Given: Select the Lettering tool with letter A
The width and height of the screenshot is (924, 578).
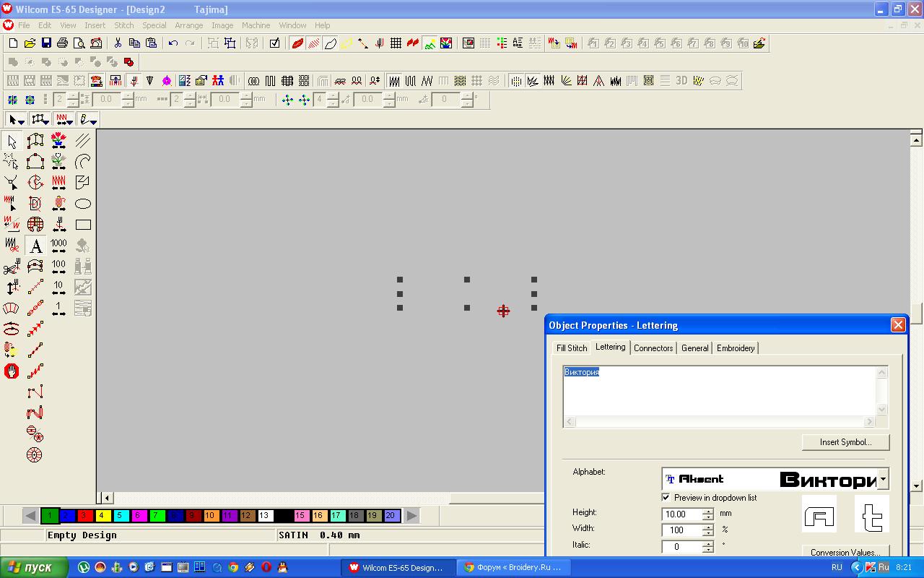Looking at the screenshot, I should tap(35, 246).
